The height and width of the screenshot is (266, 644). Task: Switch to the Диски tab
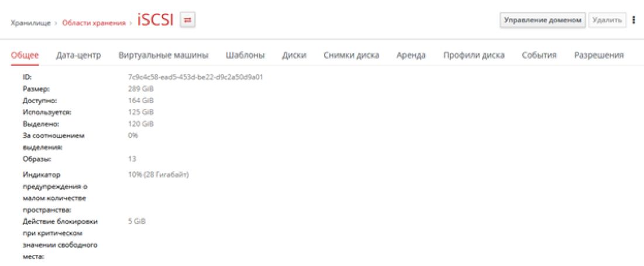(294, 55)
